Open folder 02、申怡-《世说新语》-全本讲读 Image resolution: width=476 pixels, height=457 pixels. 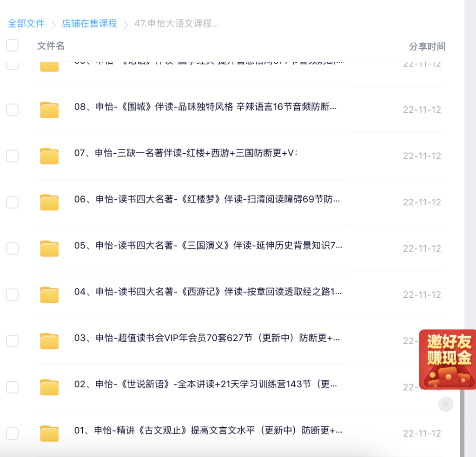click(x=205, y=384)
